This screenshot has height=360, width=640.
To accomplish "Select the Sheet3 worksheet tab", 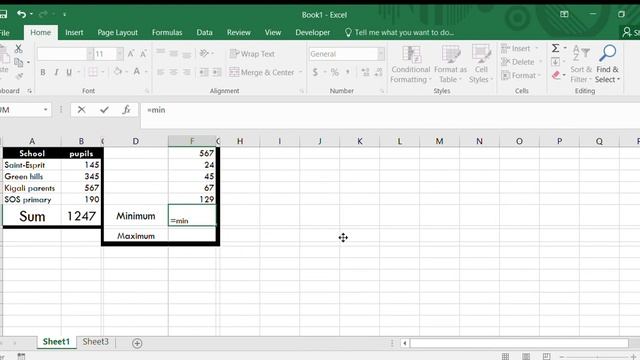I will coord(96,342).
